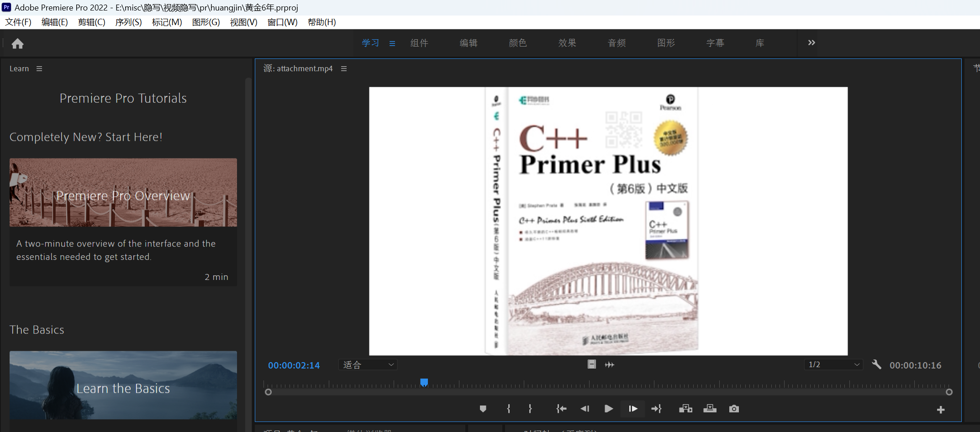Open the button editor plus icon

coord(941,410)
